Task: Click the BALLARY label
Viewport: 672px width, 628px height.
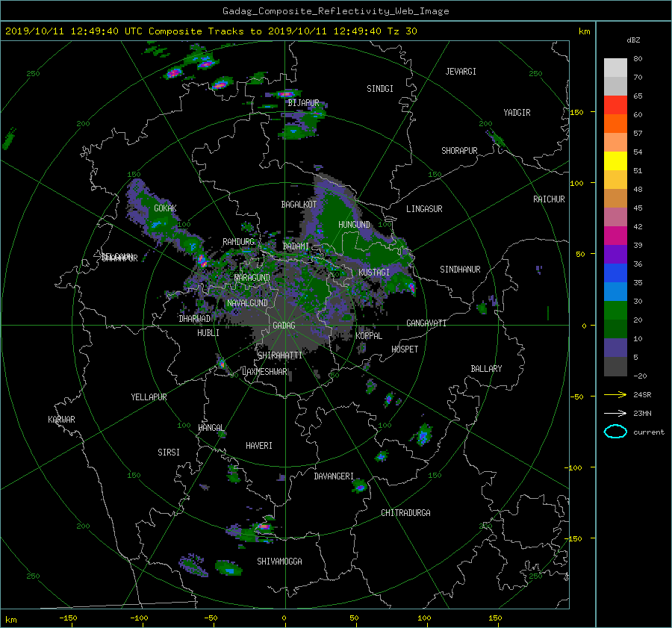Action: click(486, 369)
